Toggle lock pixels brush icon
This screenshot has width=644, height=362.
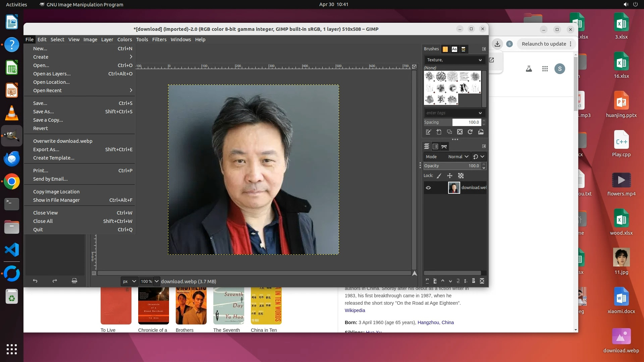click(x=439, y=176)
